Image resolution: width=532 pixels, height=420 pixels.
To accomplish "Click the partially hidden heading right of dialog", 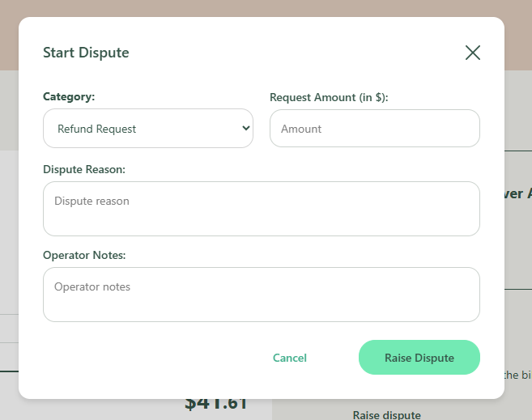I will coord(517,194).
